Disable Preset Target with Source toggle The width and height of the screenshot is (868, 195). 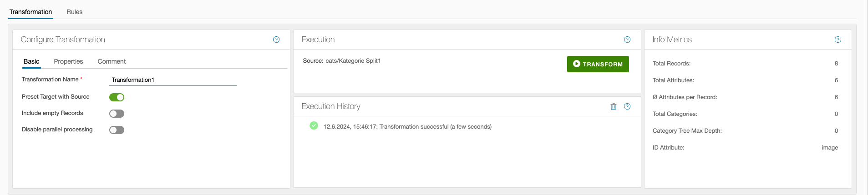coord(117,97)
